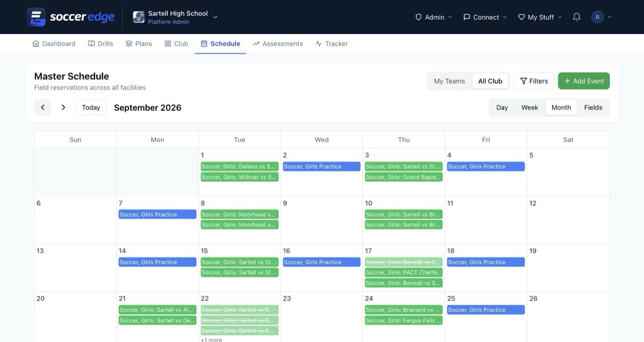
Task: Open Grand Rapid... event on September 3
Action: click(404, 177)
